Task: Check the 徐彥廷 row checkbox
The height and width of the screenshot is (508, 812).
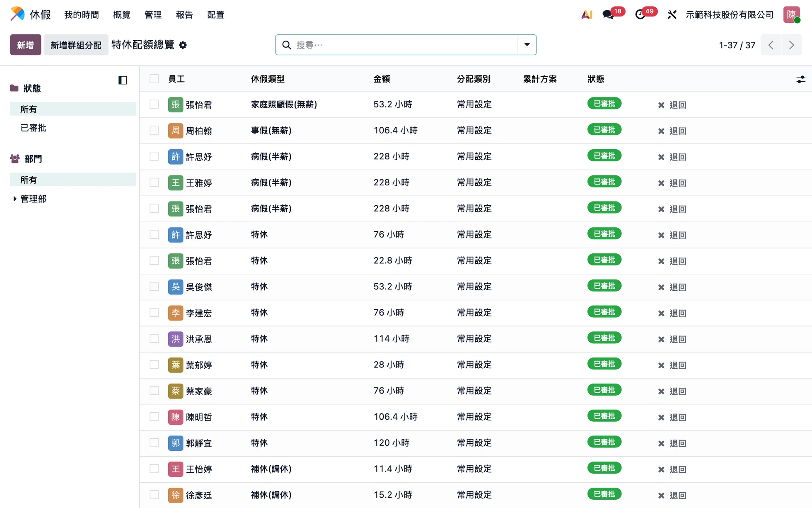Action: [x=154, y=495]
